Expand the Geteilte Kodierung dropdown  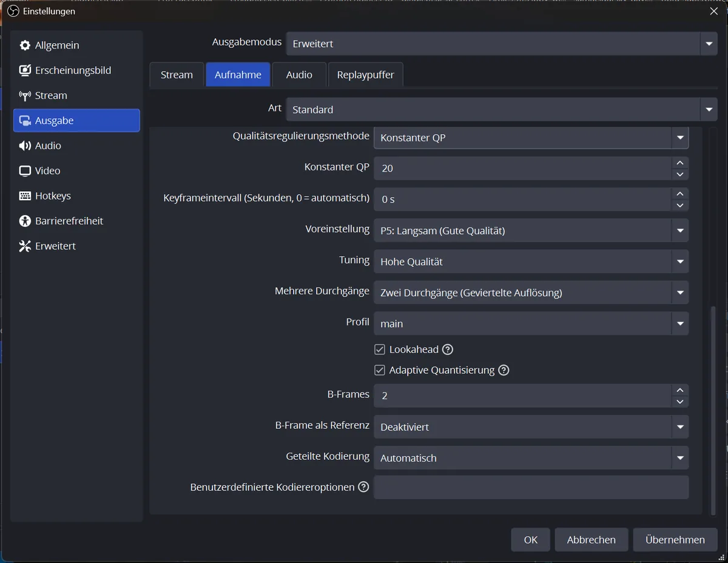[x=531, y=458]
